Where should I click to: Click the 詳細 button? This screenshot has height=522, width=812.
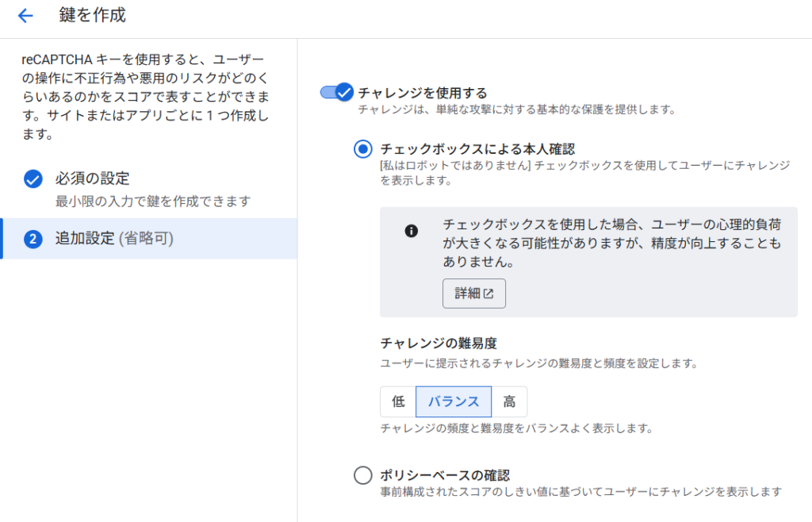[x=473, y=294]
